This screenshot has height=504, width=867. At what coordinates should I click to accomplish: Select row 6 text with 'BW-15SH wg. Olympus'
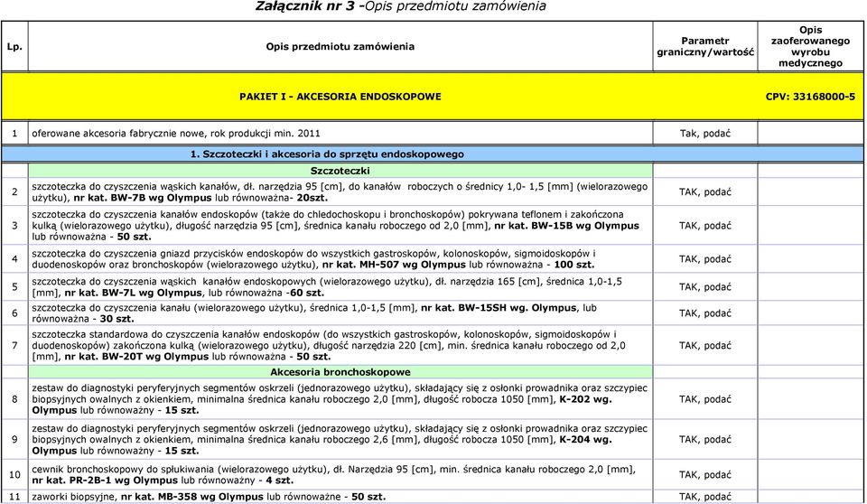click(x=314, y=313)
